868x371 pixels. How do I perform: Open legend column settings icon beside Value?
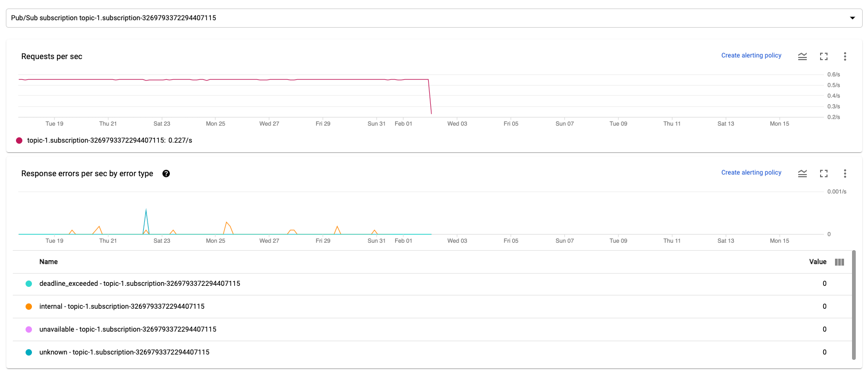pos(840,262)
